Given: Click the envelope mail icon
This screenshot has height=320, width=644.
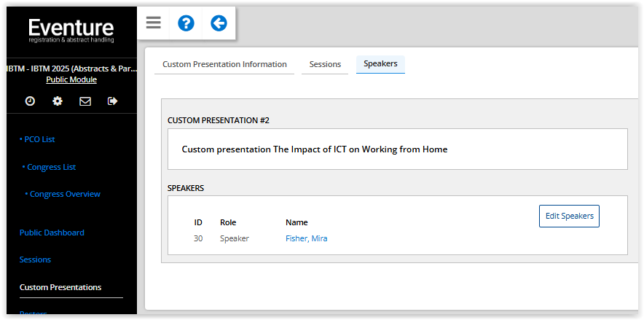Looking at the screenshot, I should click(85, 101).
